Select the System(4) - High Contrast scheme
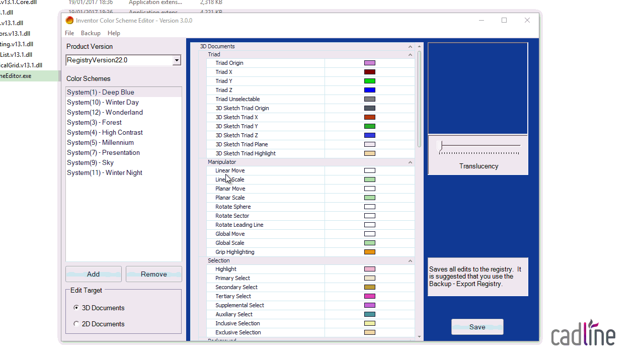The image size is (644, 362). pyautogui.click(x=124, y=132)
